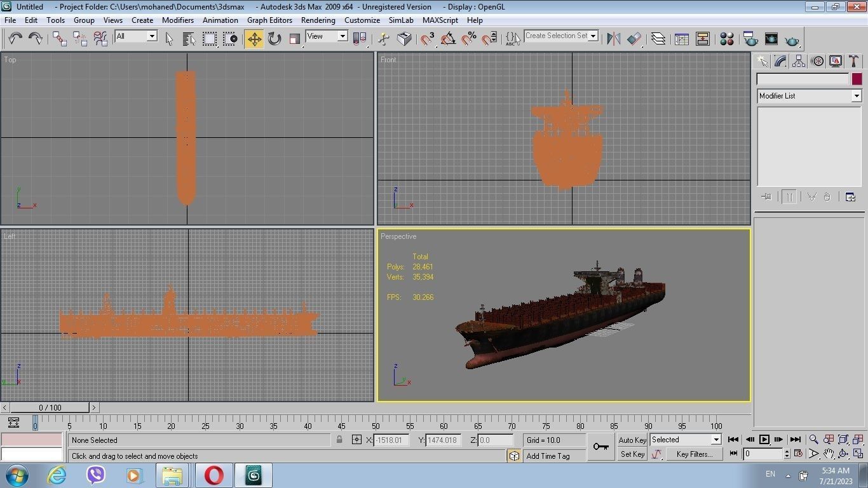Screen dimensions: 868x488
Task: Activate Select and Scale tool
Action: (295, 39)
